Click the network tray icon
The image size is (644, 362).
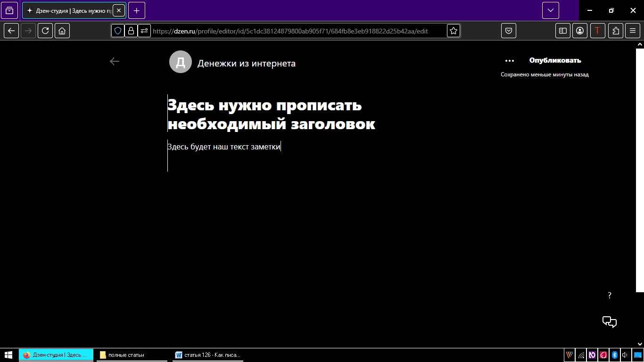581,355
